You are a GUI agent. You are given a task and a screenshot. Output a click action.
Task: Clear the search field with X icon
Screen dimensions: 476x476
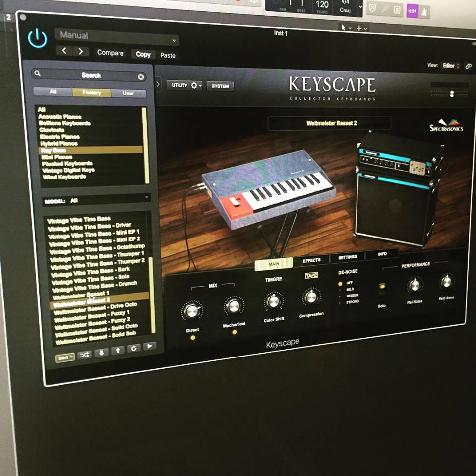[x=141, y=77]
